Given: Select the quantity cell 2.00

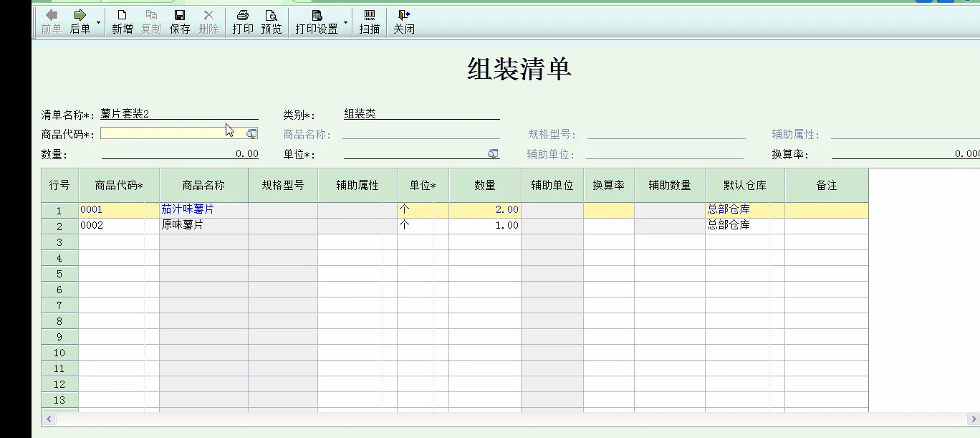Looking at the screenshot, I should tap(485, 210).
